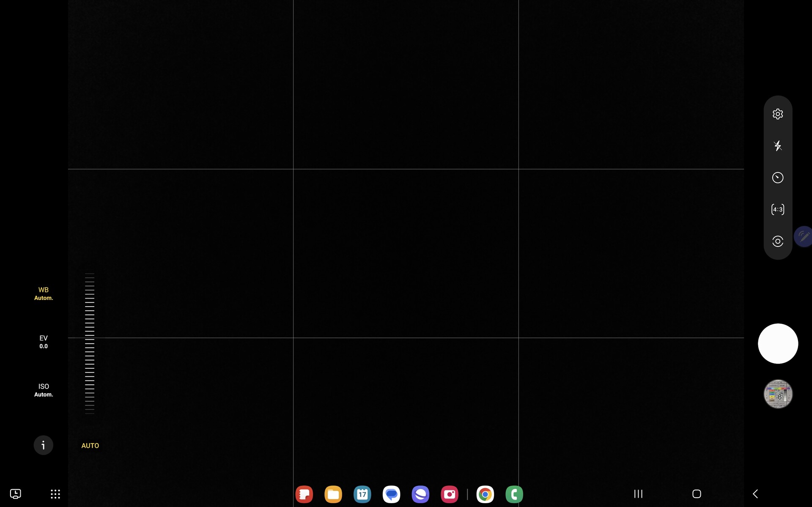812x507 pixels.
Task: Open the timer options
Action: click(x=777, y=178)
